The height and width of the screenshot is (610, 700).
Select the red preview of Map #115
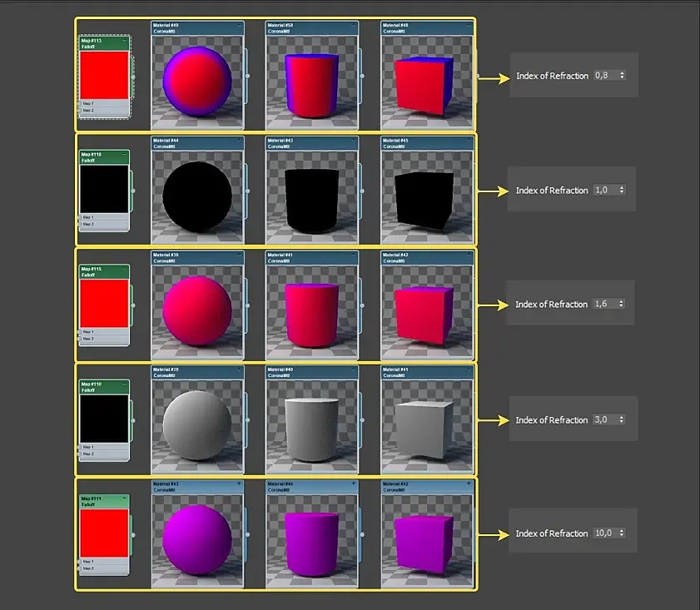tap(104, 304)
